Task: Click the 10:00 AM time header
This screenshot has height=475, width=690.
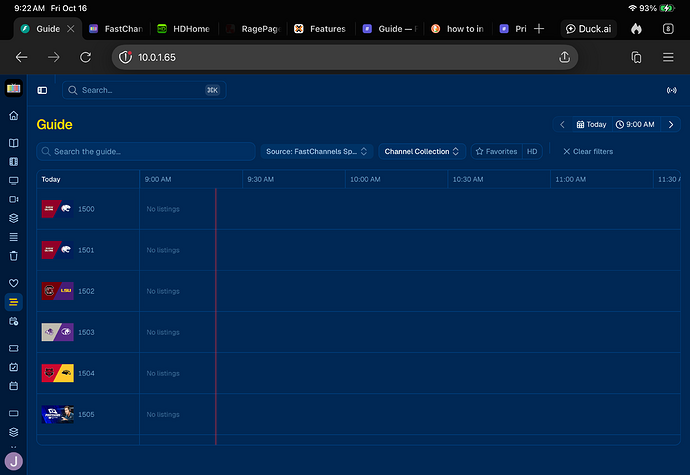Action: (x=365, y=179)
